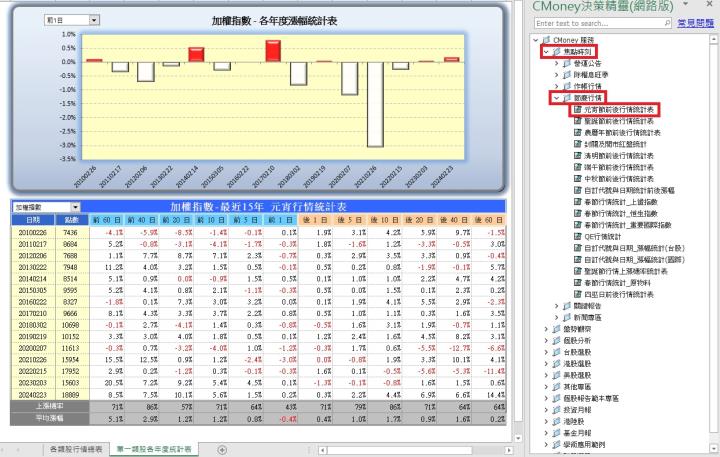Click the folder icon beside 盤勢觀察
Viewport: 720px width, 457px height.
(x=557, y=329)
